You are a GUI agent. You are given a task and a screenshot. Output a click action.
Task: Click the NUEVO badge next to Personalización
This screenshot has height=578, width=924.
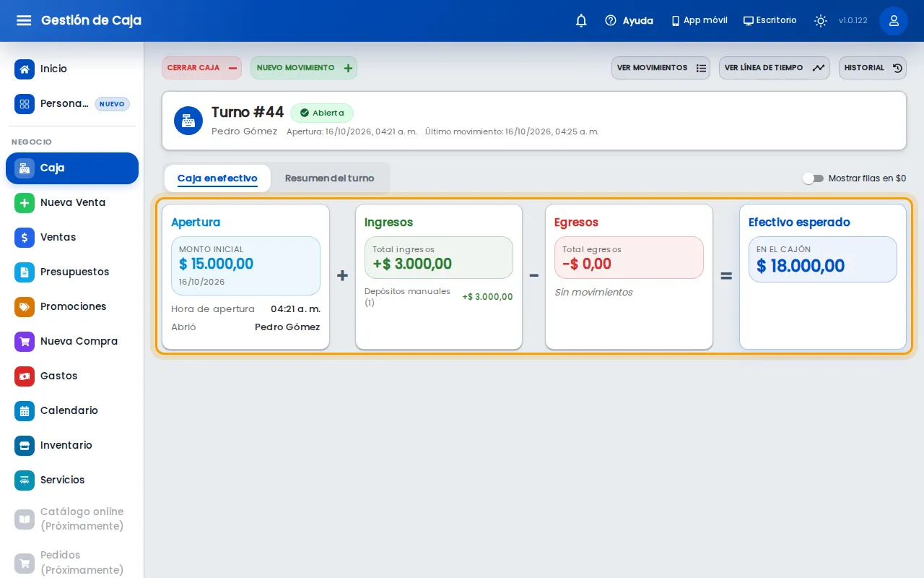[112, 104]
